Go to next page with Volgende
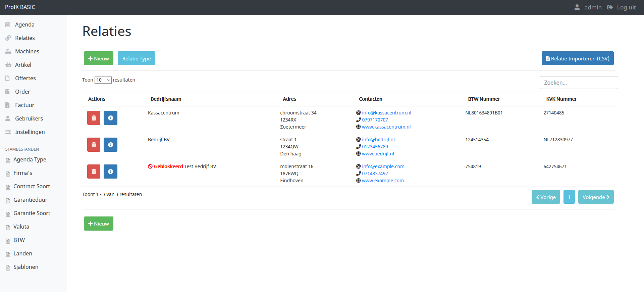 tap(596, 197)
